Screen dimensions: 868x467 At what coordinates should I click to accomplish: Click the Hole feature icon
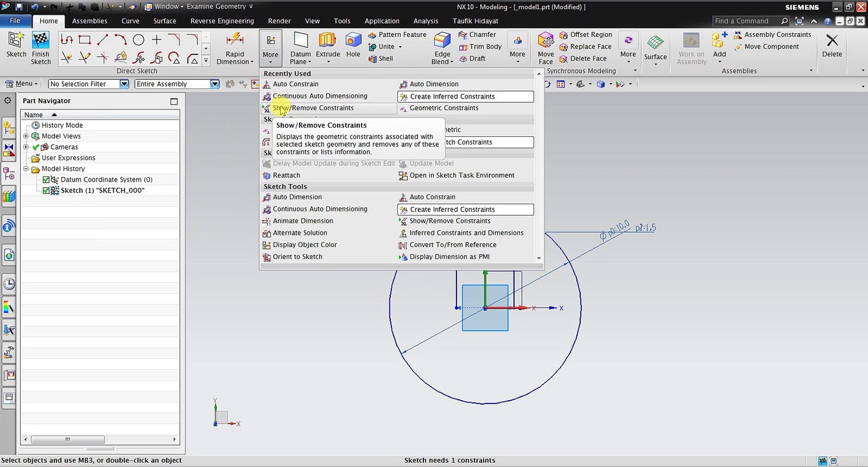tap(353, 40)
